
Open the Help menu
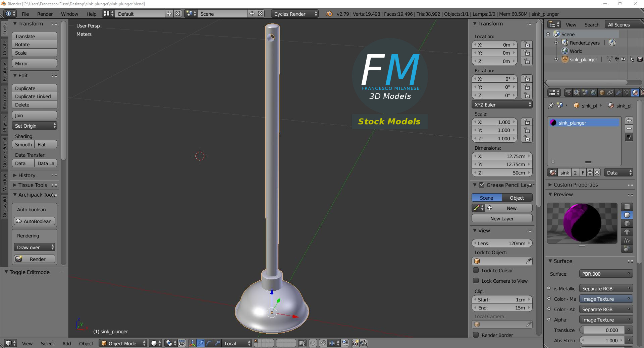coord(91,14)
